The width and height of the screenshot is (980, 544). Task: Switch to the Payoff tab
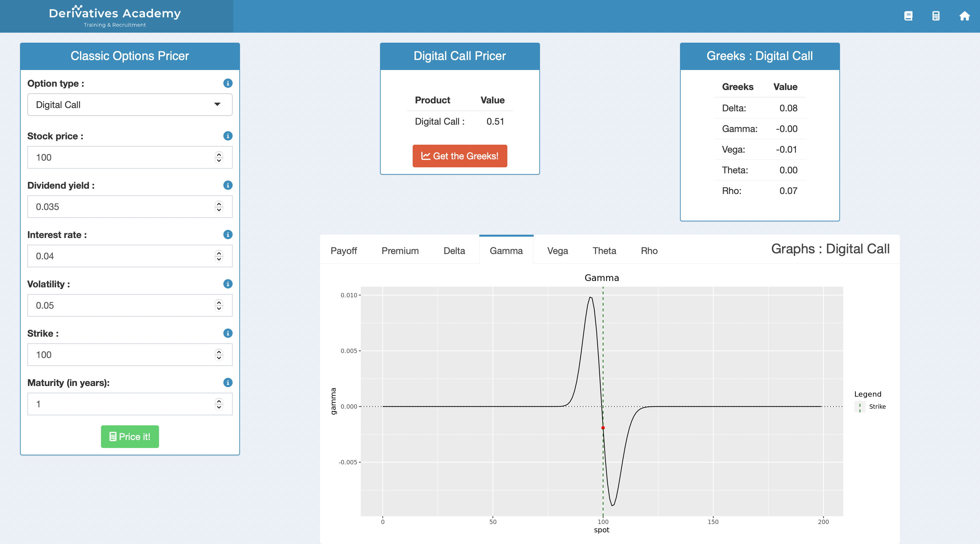point(344,251)
